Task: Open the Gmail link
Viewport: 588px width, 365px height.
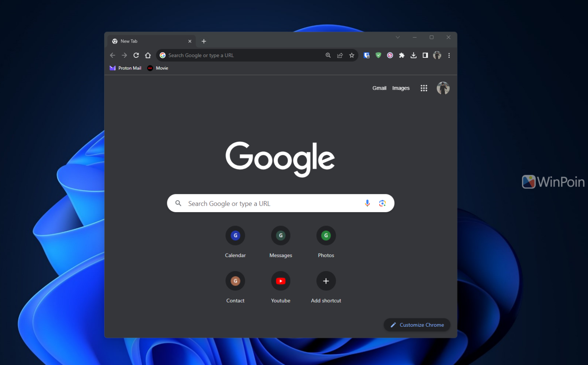Action: click(379, 88)
